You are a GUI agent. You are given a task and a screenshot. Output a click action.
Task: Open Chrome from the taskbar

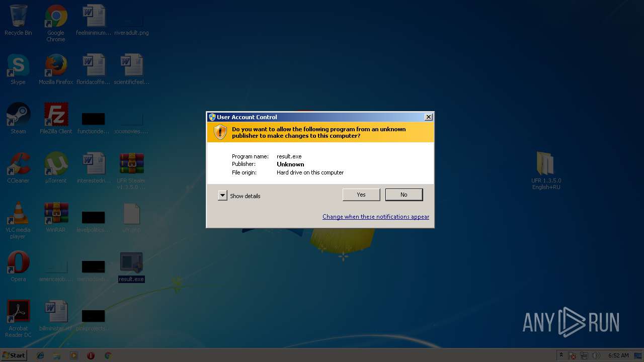point(108,355)
